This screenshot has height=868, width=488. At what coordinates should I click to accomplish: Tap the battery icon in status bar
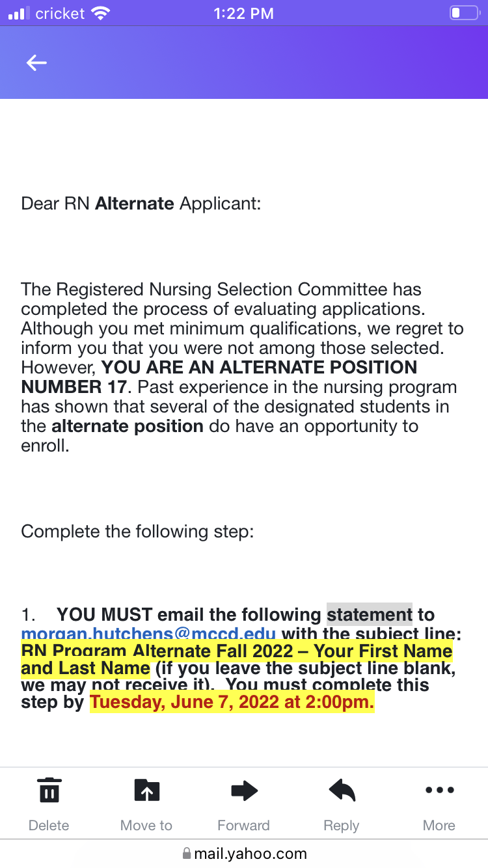(x=464, y=13)
